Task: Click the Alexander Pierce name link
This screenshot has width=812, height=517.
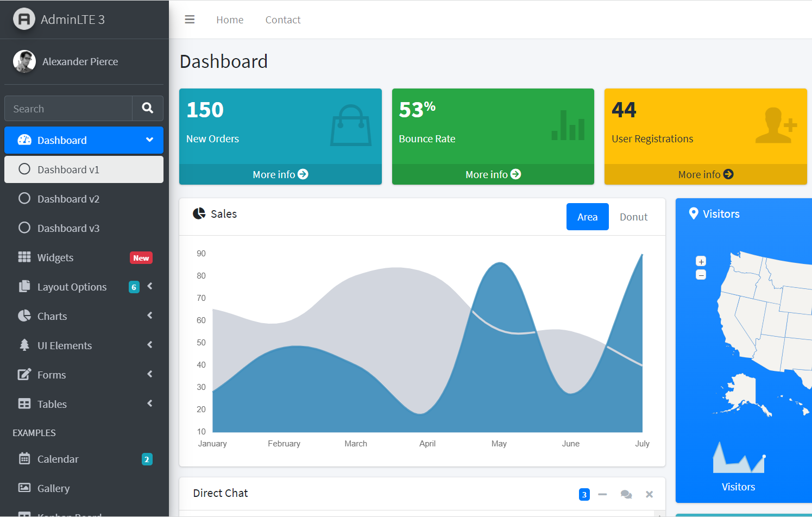Action: [x=80, y=61]
